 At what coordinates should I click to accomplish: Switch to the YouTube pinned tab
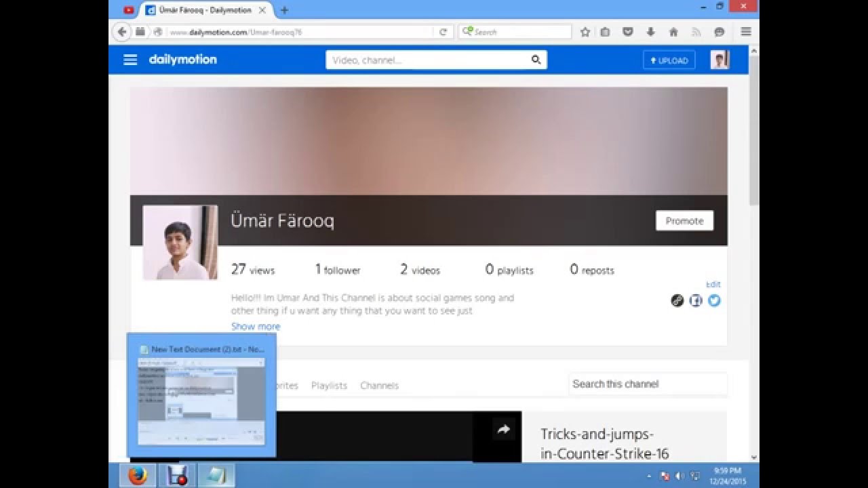(x=129, y=10)
